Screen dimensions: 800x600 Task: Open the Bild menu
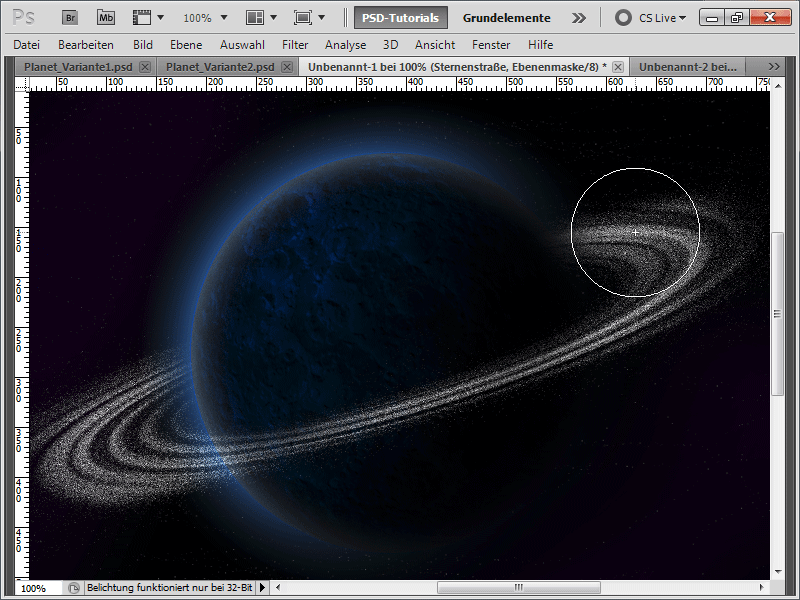143,45
